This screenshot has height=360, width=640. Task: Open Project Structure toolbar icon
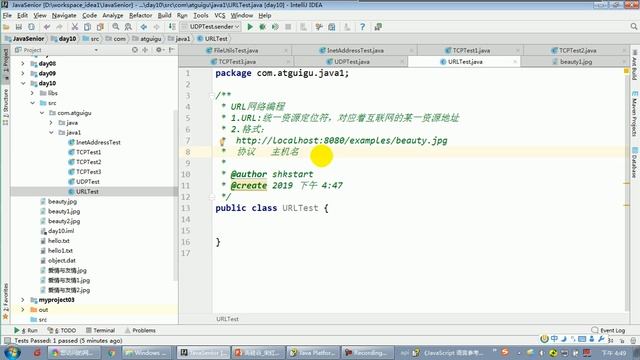332,27
